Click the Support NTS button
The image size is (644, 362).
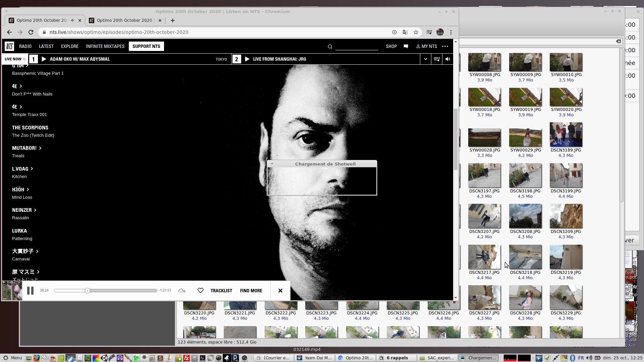146,46
